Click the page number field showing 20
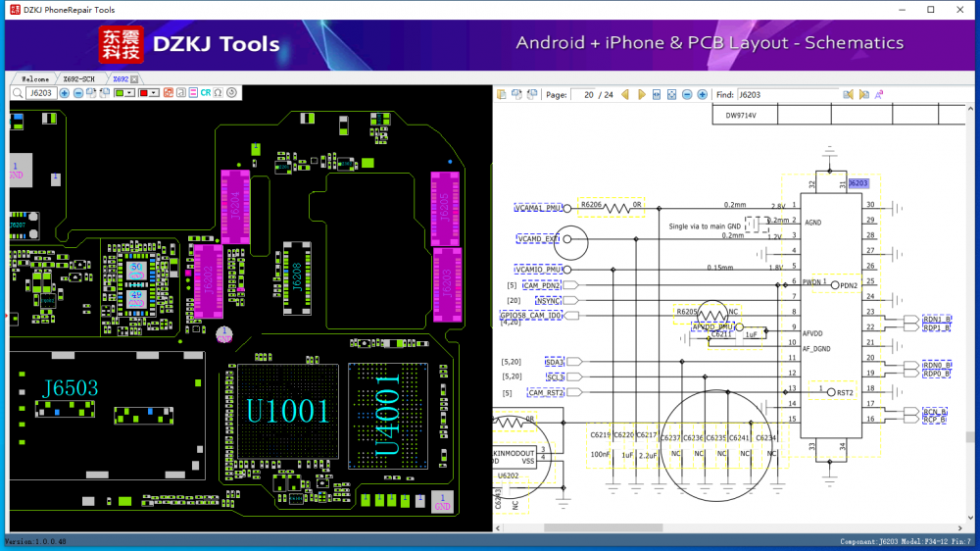 pos(590,95)
